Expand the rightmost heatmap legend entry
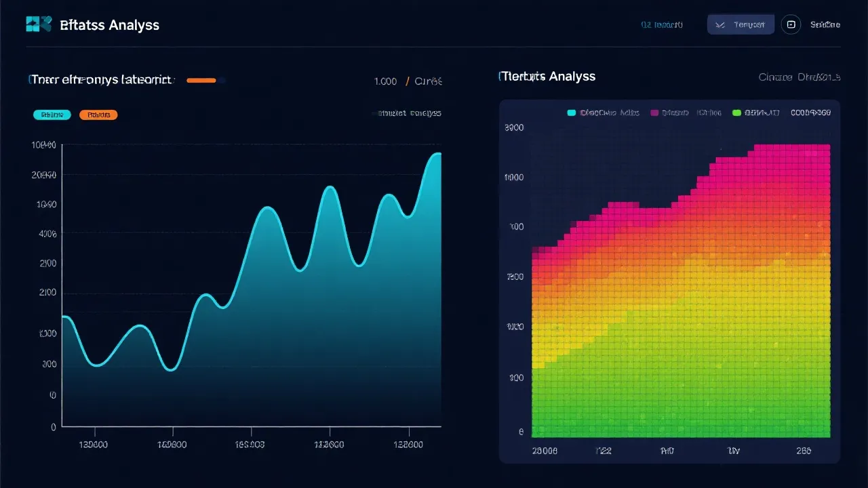The image size is (868, 488). coord(810,113)
